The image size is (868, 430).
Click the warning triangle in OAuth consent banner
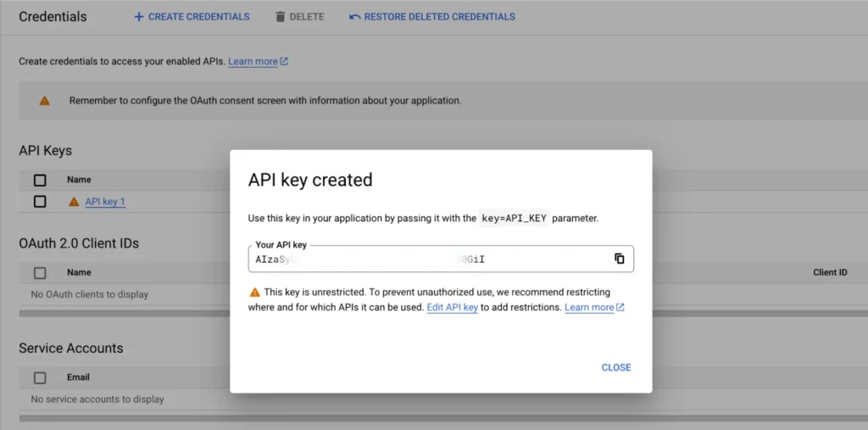coord(45,100)
